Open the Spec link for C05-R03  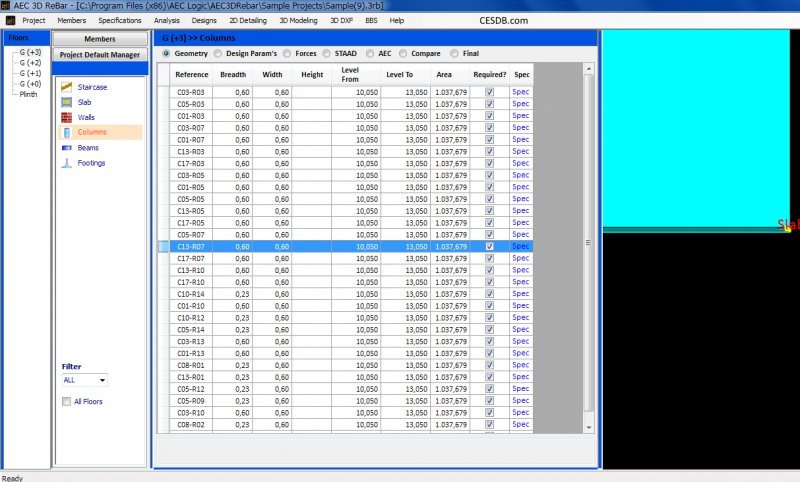(520, 104)
